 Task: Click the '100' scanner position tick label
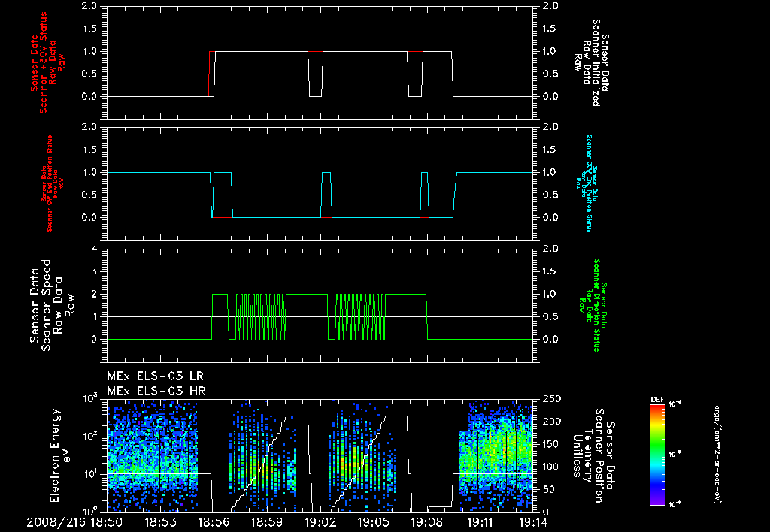pos(551,467)
